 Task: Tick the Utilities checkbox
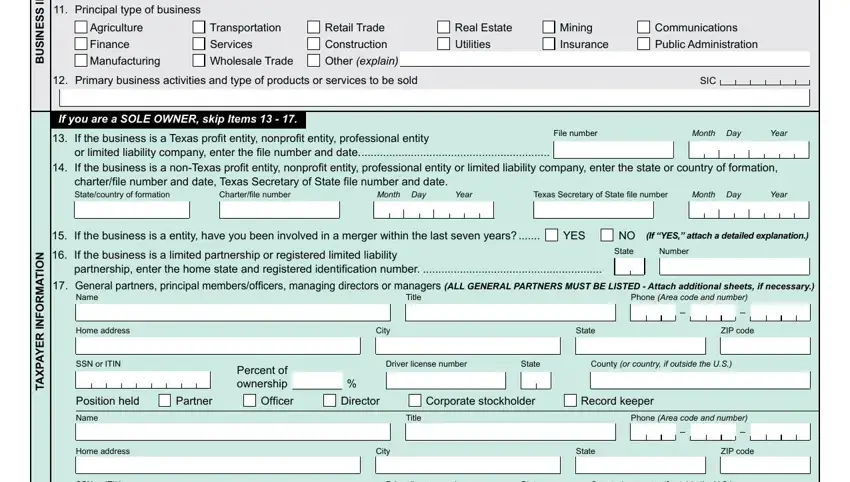pos(443,44)
